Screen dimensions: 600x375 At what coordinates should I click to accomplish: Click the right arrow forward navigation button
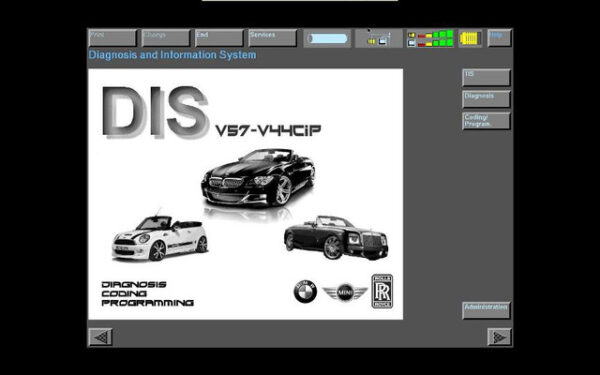[499, 337]
